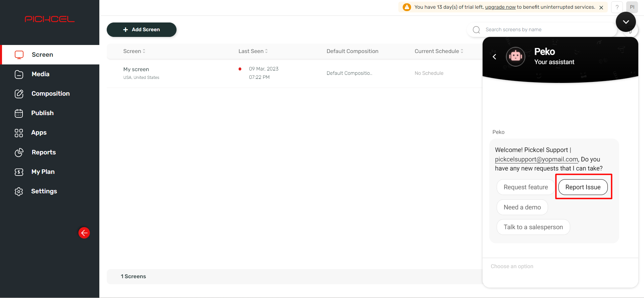Go to Publish section
The width and height of the screenshot is (644, 298).
(x=42, y=113)
